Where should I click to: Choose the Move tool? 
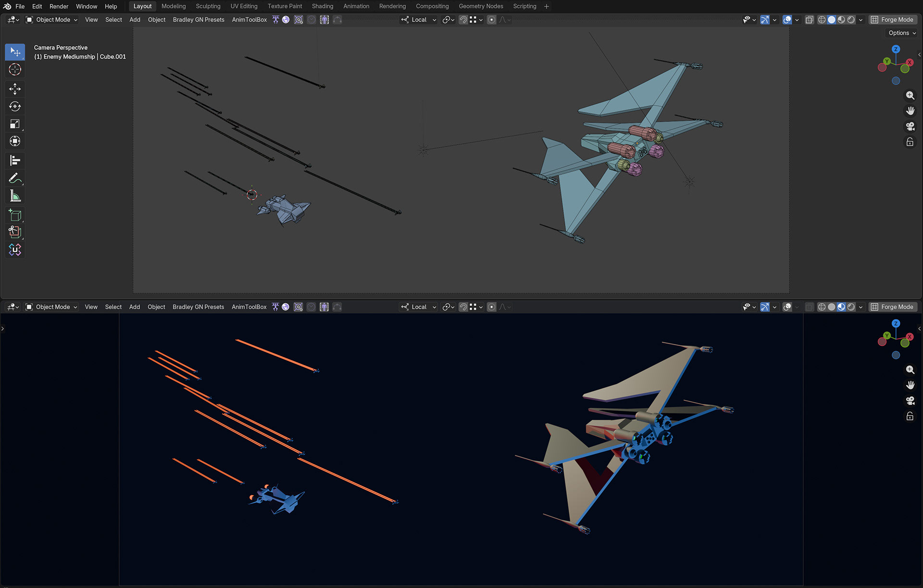click(x=15, y=89)
